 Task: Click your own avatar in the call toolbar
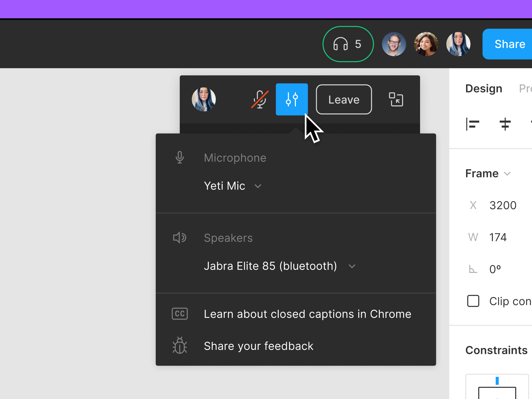click(204, 99)
